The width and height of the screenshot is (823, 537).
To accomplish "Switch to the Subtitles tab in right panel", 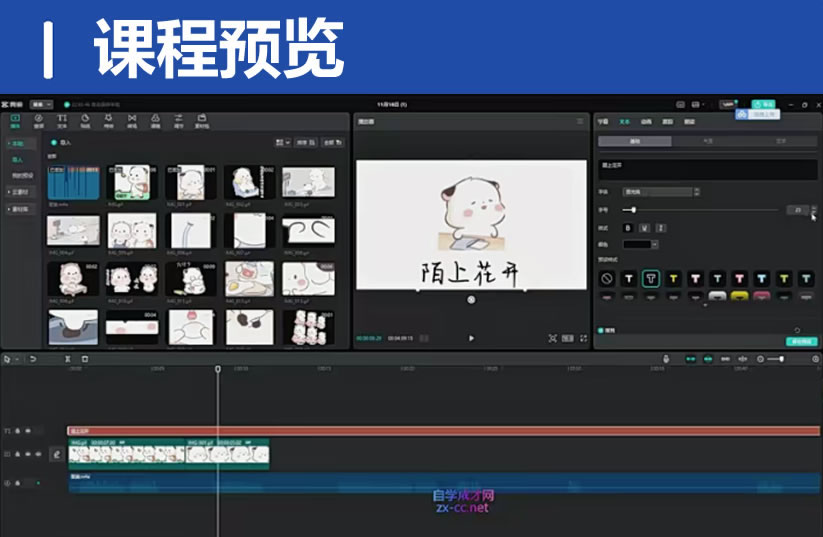I will tap(603, 121).
